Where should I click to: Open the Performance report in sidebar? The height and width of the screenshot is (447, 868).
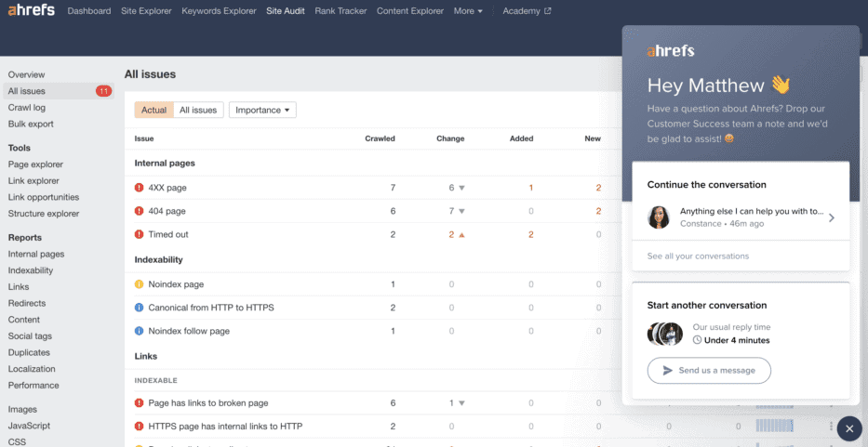click(x=33, y=385)
